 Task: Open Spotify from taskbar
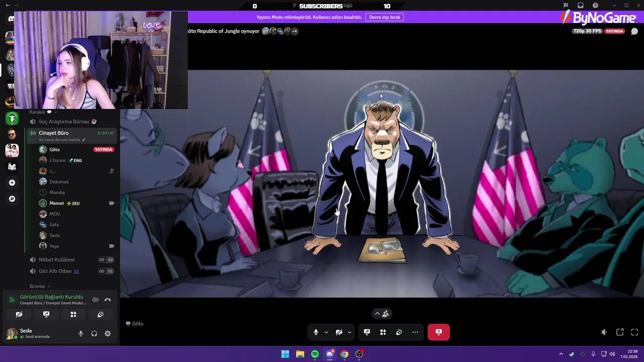(x=315, y=354)
